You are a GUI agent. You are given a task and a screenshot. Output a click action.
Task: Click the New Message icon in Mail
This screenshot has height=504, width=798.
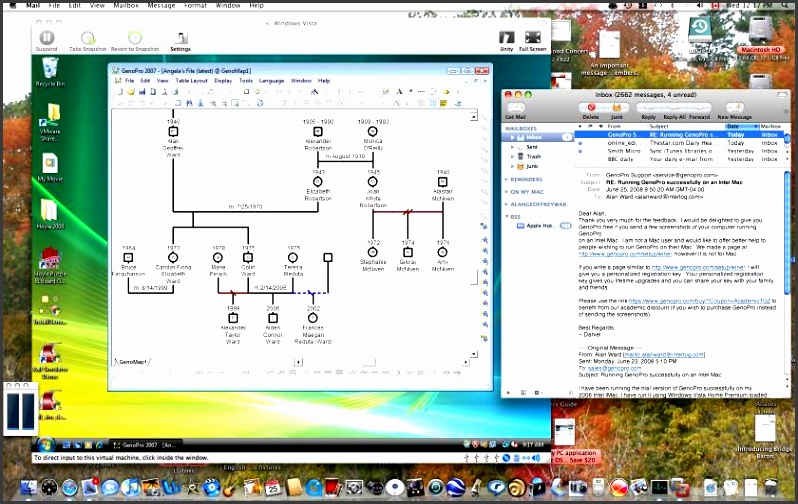734,107
